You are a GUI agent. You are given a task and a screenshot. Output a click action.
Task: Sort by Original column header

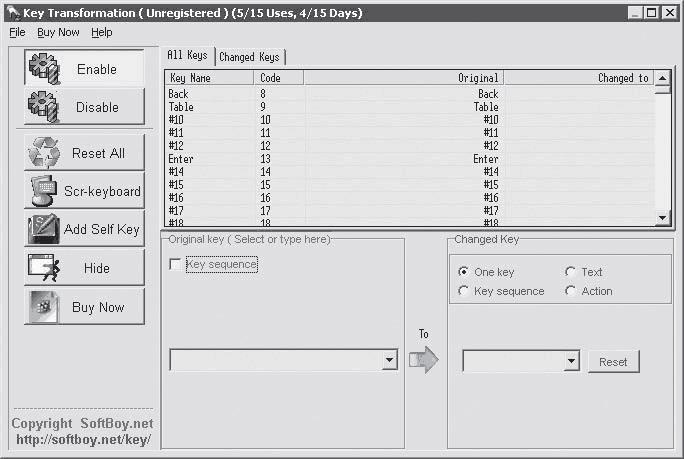(x=404, y=78)
